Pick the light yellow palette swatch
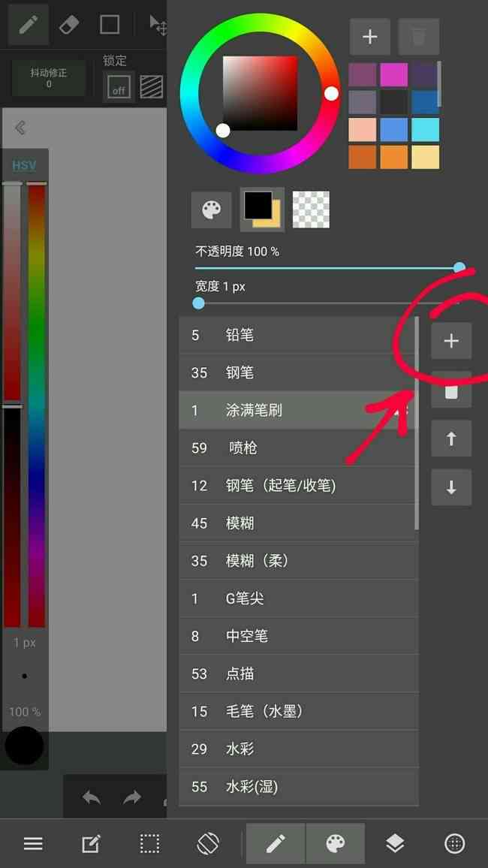Image resolution: width=488 pixels, height=868 pixels. (x=426, y=157)
